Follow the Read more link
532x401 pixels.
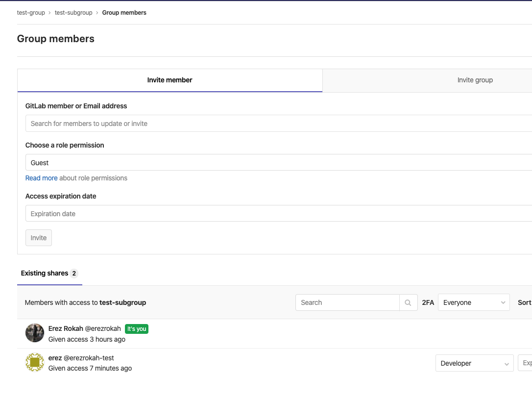(41, 178)
